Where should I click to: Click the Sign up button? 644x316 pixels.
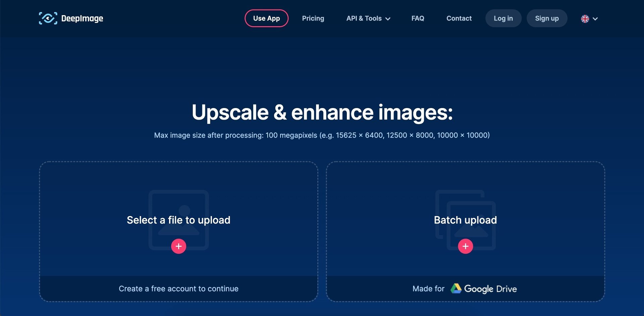coord(547,18)
